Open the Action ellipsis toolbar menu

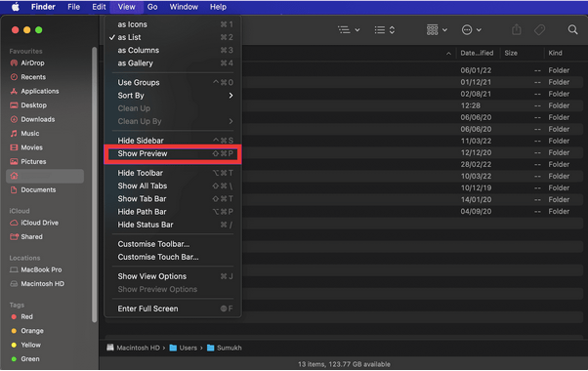[x=472, y=29]
